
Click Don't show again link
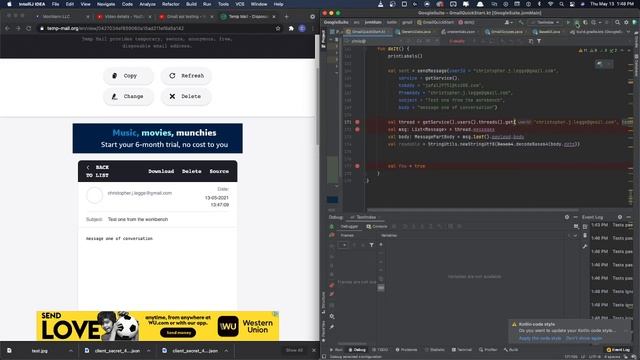(584, 338)
